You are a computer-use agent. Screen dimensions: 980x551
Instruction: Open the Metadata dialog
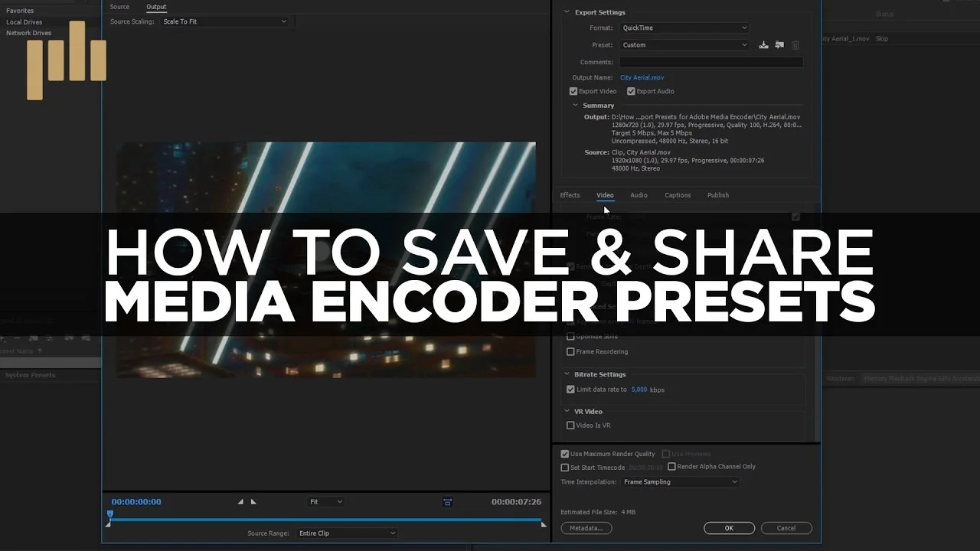(586, 528)
